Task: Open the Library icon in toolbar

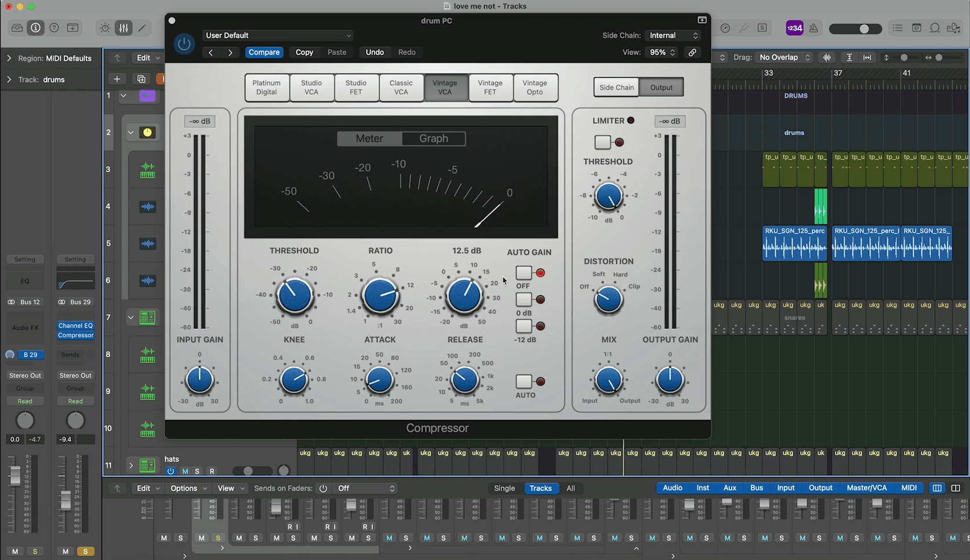Action: tap(17, 28)
